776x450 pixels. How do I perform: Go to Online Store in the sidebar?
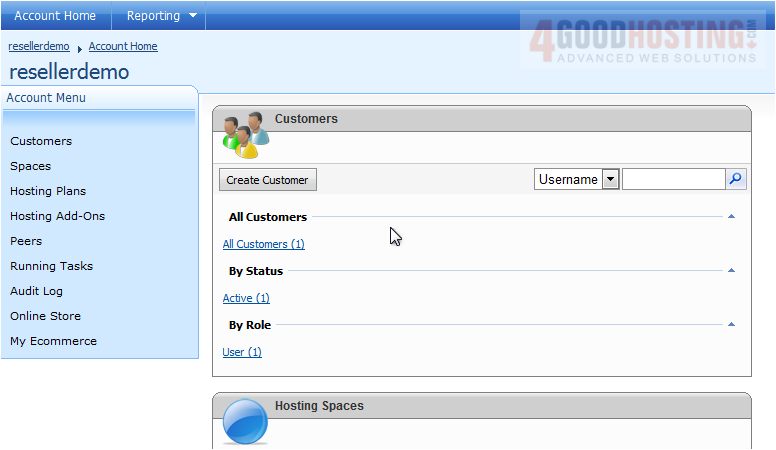point(45,316)
